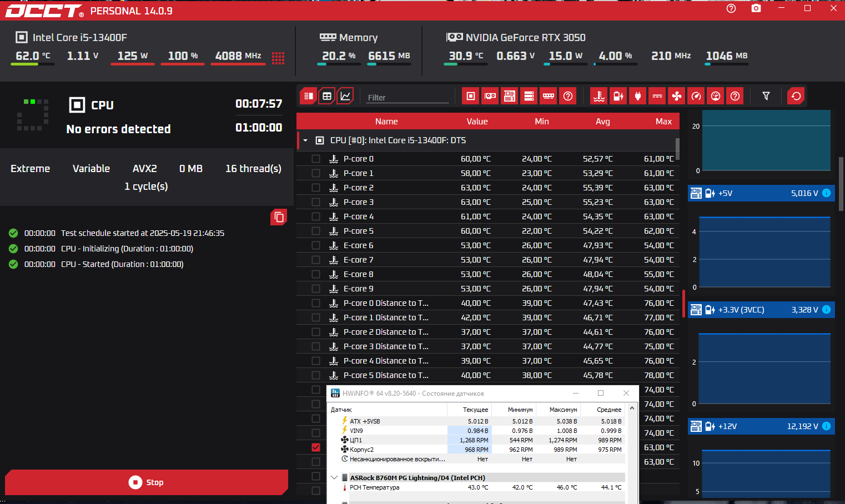Toggle memory module sensors filter icon
The width and height of the screenshot is (845, 504).
549,96
